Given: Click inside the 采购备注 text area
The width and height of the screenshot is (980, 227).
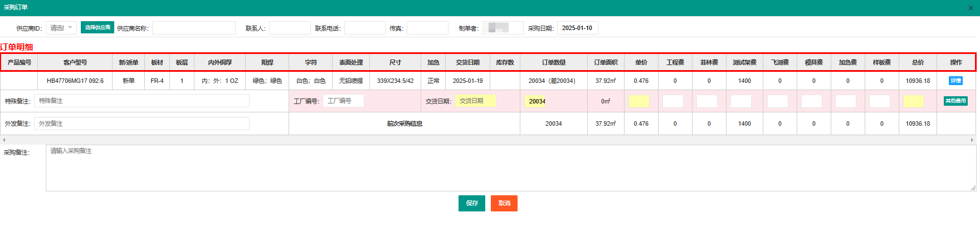Looking at the screenshot, I should (x=510, y=168).
